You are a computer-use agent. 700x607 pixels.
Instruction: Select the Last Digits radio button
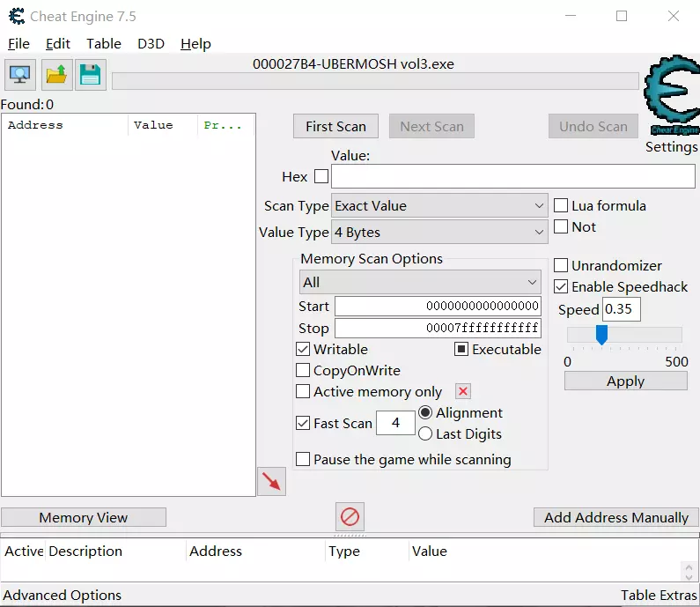[x=425, y=433]
